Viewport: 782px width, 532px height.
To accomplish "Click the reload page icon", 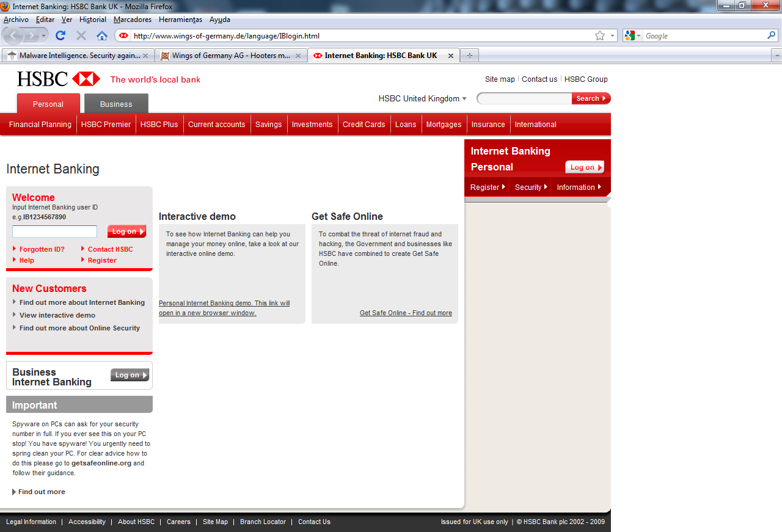I will [x=60, y=35].
